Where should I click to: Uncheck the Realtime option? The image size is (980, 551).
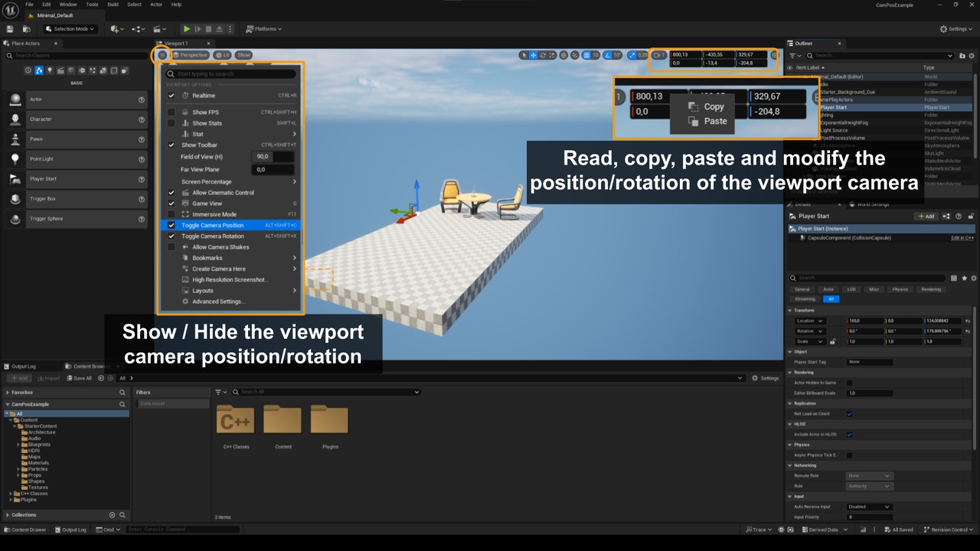171,96
